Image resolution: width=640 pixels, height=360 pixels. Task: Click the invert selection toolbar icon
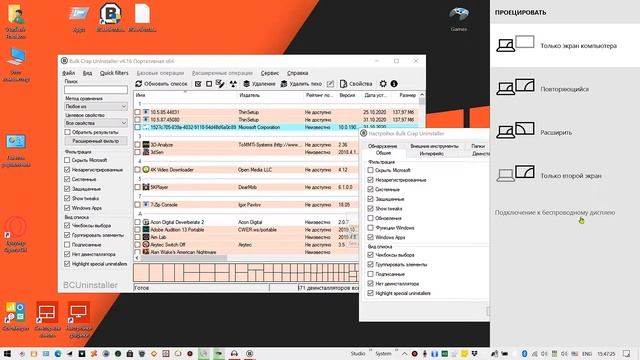pos(220,84)
